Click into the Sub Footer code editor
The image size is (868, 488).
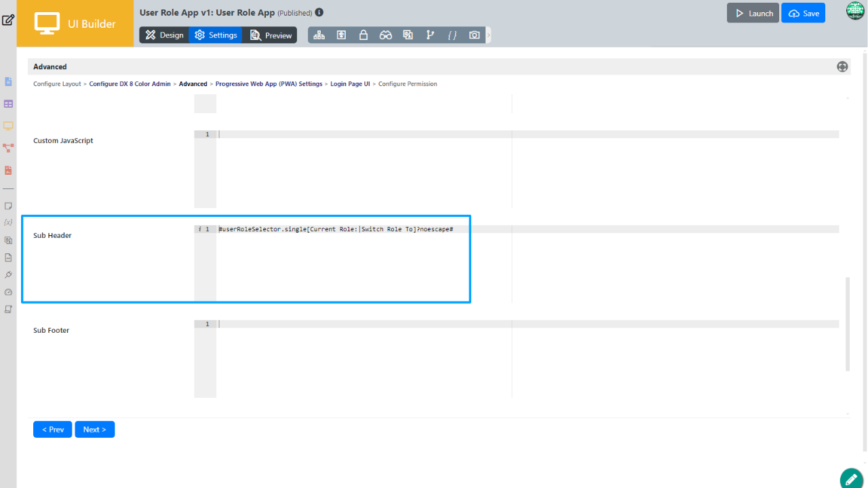tap(475, 359)
